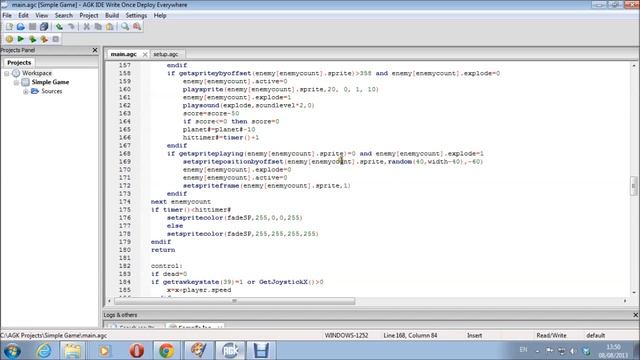Click the Rebuild project icon

44,39
